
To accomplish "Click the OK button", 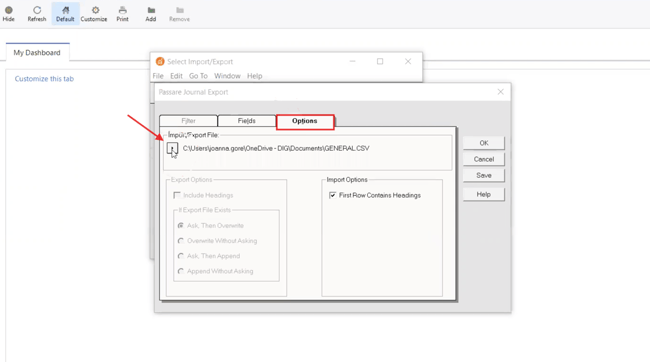I will pyautogui.click(x=484, y=143).
